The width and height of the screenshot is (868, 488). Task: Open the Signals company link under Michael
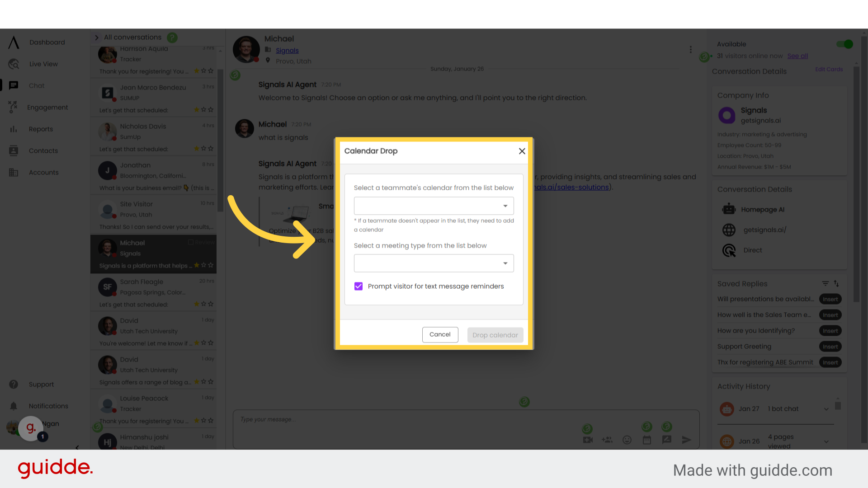287,51
